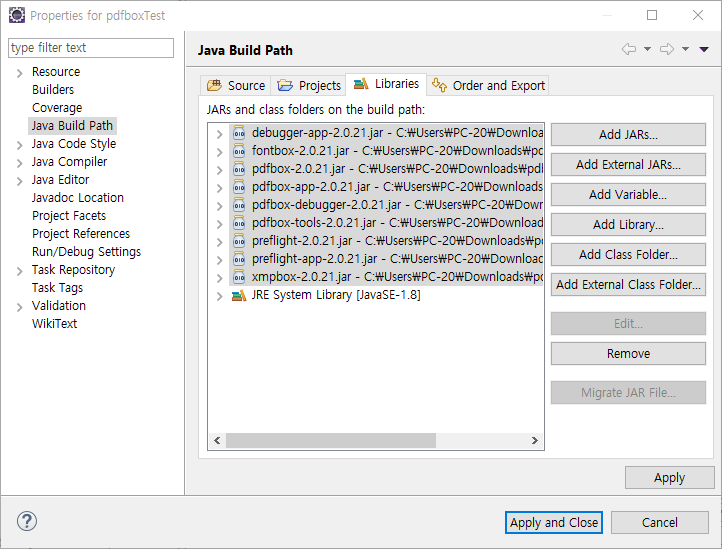Click the xmpbox-2.0.21.jar jar icon

coord(239,277)
